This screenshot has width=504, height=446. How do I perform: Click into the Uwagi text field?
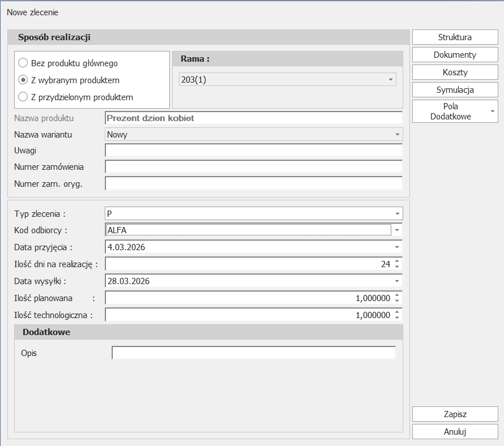coord(253,150)
